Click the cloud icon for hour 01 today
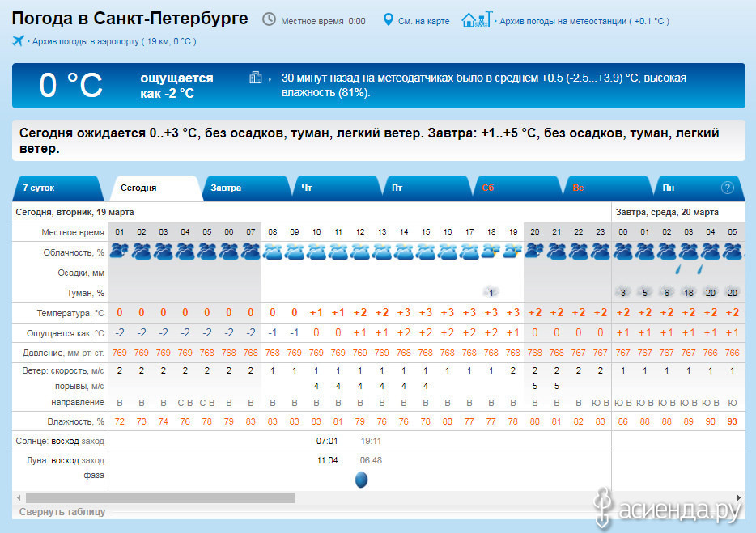The height and width of the screenshot is (533, 756). [119, 252]
